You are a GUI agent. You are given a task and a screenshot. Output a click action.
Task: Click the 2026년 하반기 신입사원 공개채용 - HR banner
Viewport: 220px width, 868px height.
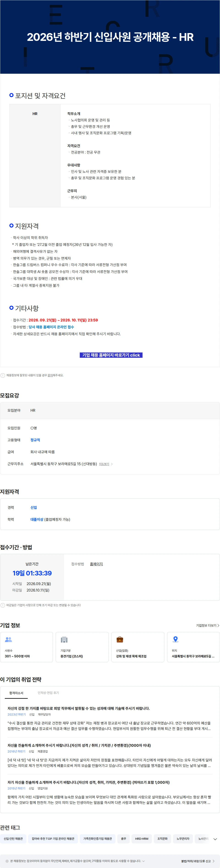[x=110, y=37]
